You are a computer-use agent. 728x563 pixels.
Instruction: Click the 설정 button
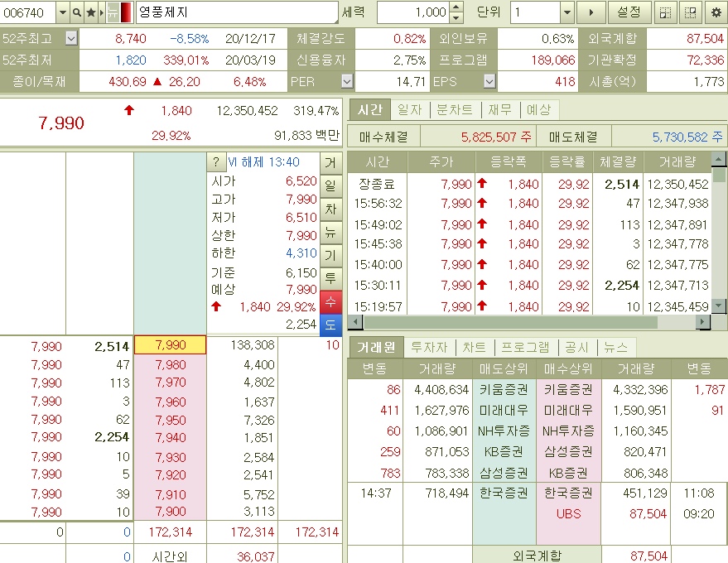click(x=629, y=12)
